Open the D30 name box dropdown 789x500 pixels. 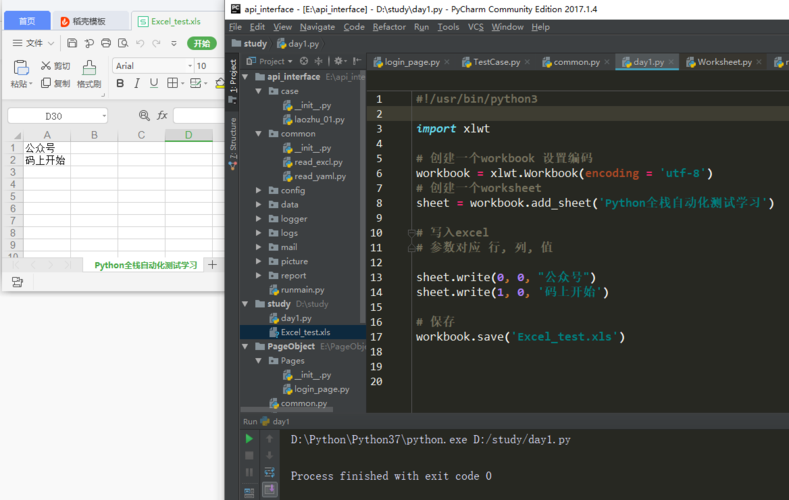(104, 116)
